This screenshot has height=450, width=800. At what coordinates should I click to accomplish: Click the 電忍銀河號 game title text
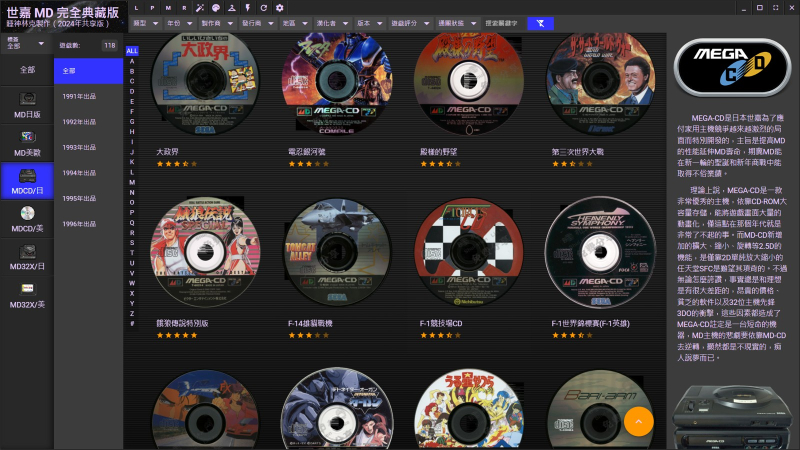[x=307, y=152]
